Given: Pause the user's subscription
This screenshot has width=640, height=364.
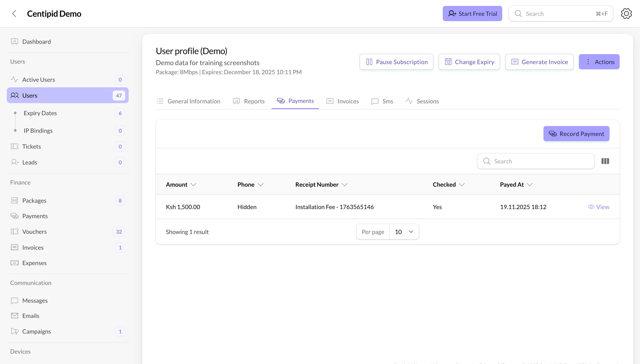Looking at the screenshot, I should [x=396, y=62].
